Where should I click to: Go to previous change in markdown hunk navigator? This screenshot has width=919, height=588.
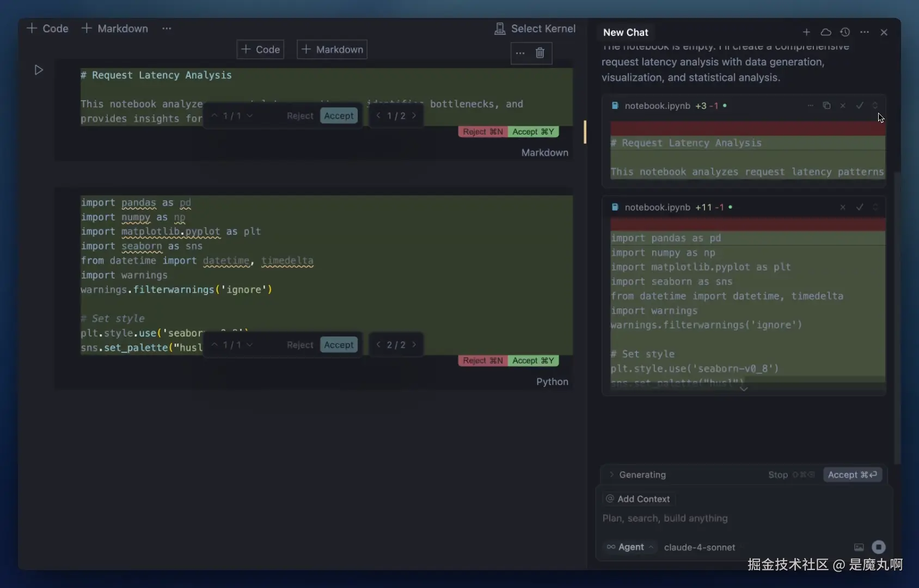[x=215, y=116]
